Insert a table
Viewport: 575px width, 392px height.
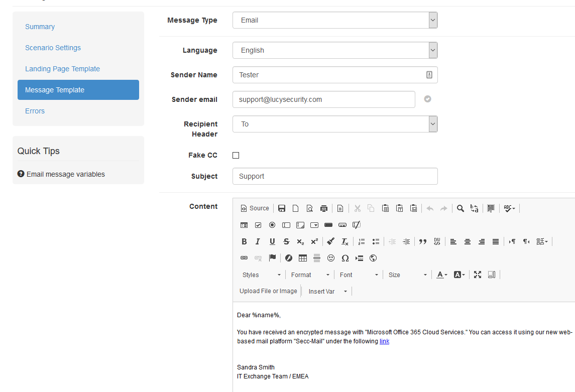coord(302,258)
